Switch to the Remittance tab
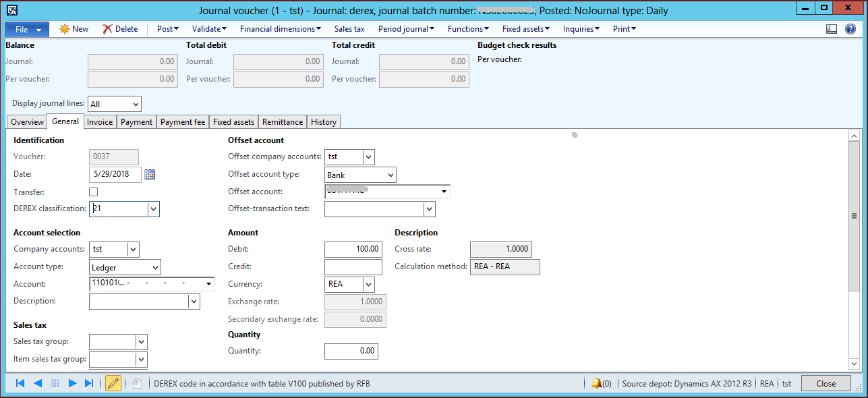The image size is (868, 398). (283, 122)
